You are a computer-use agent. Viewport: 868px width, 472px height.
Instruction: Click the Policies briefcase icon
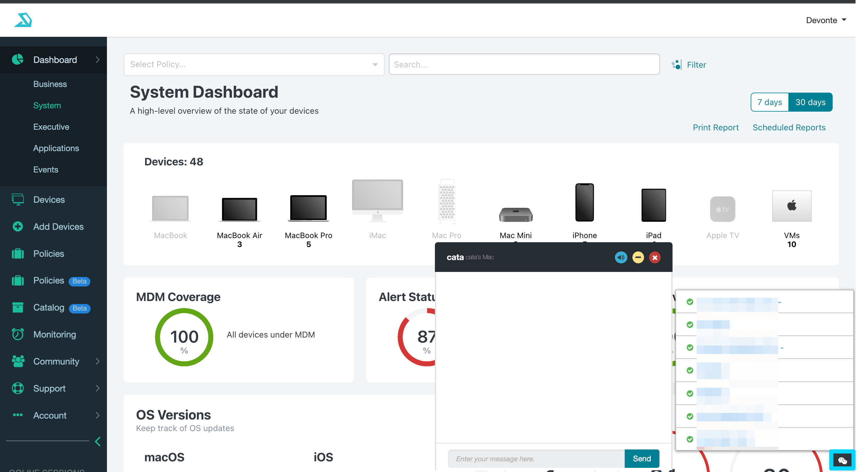tap(18, 253)
